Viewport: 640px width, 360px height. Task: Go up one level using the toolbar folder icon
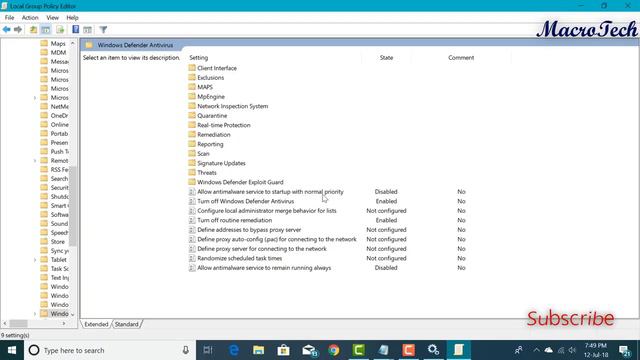pos(33,29)
